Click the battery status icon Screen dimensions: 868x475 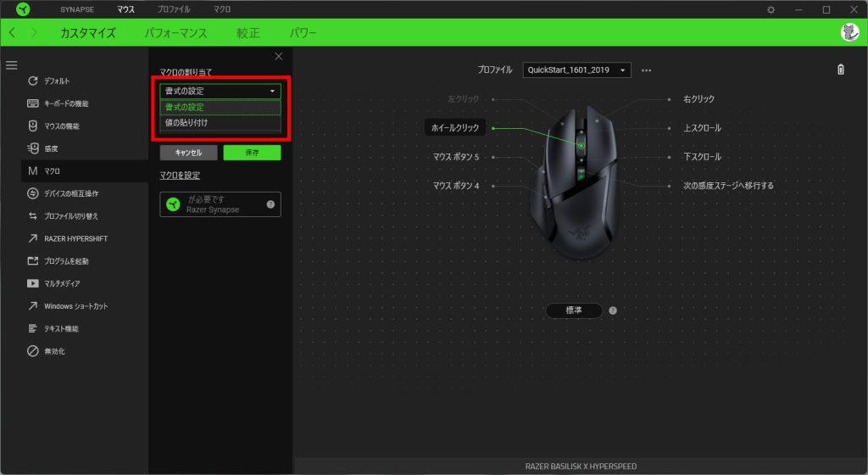coord(840,70)
